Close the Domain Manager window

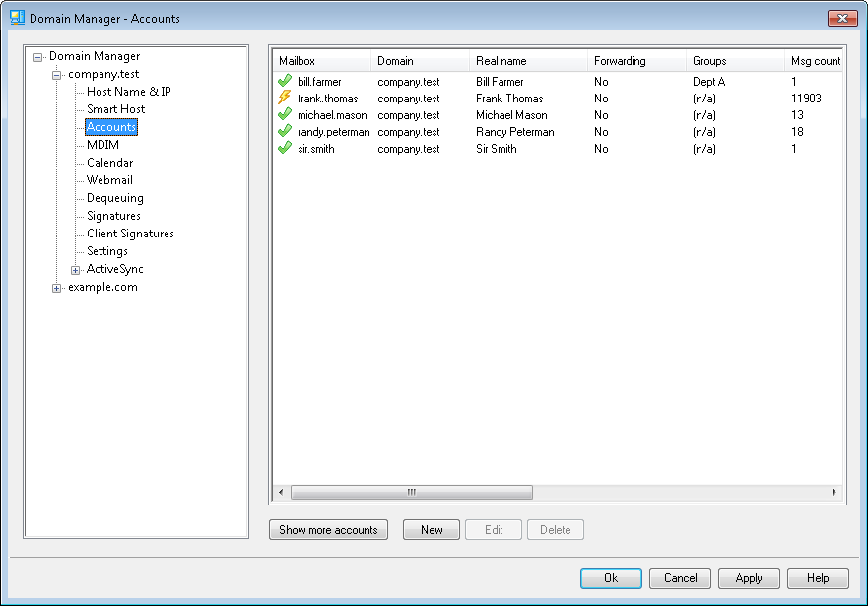click(x=841, y=18)
